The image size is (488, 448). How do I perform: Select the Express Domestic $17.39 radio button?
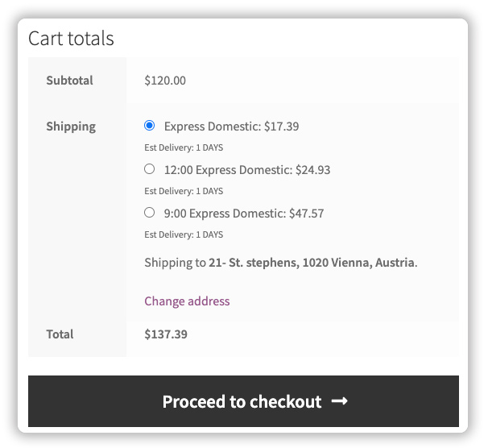149,126
